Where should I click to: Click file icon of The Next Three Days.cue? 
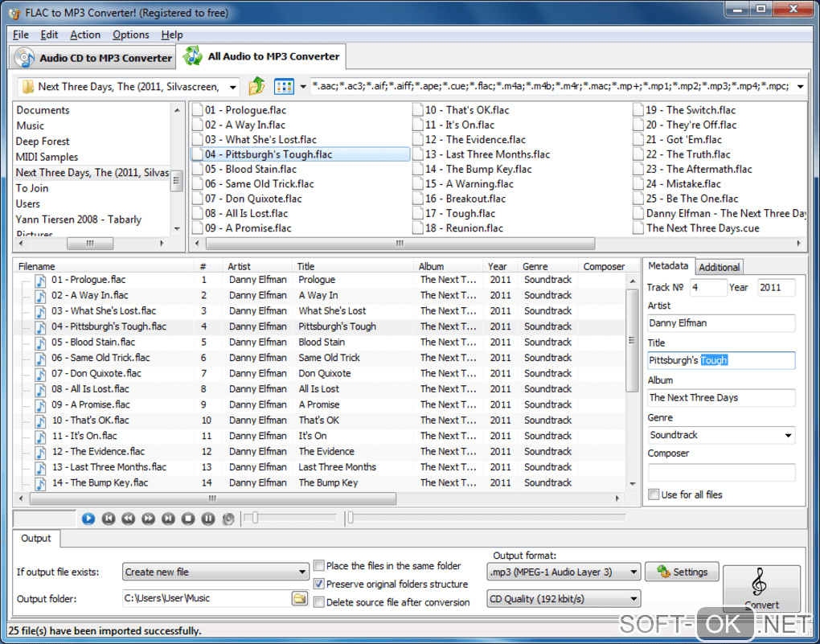tap(638, 228)
